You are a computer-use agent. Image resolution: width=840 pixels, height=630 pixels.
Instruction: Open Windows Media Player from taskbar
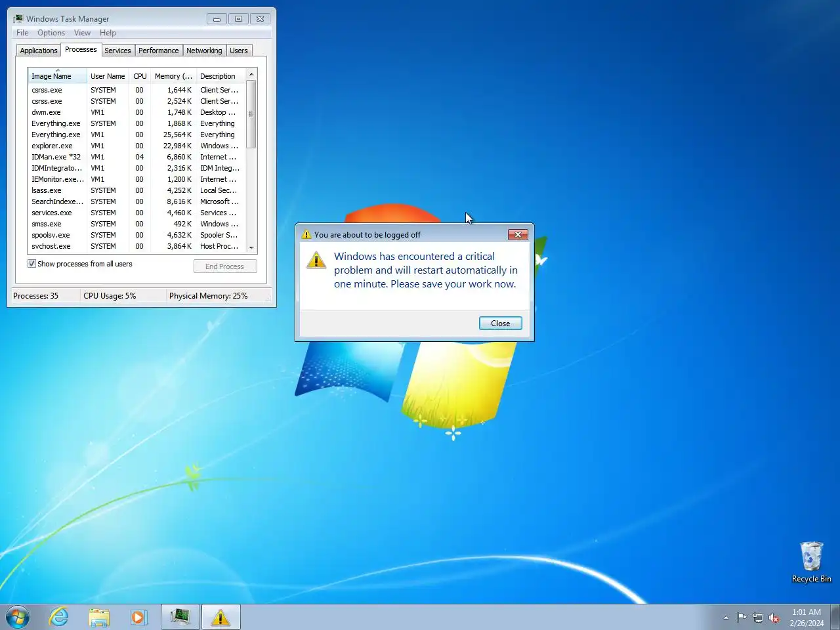[138, 617]
